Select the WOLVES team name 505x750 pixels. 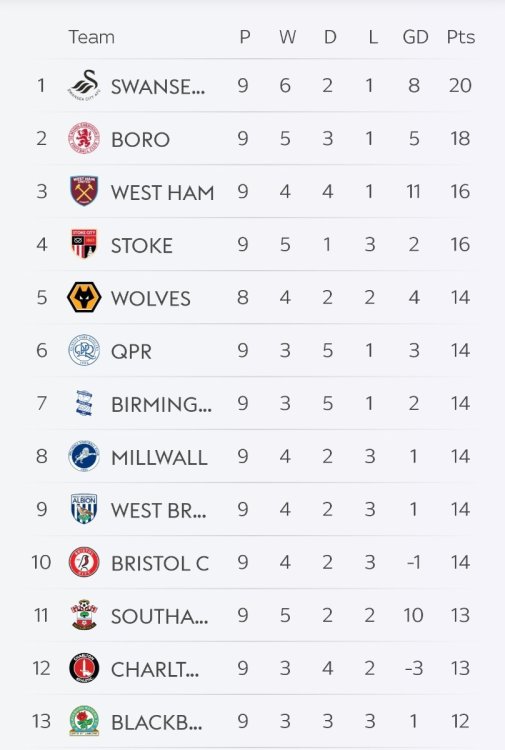[151, 298]
